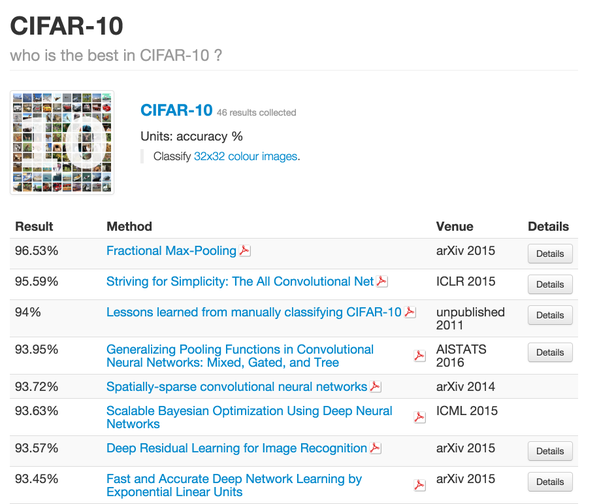This screenshot has width=599, height=504.
Task: Click the ICLR 2015 venue cell
Action: [x=466, y=282]
